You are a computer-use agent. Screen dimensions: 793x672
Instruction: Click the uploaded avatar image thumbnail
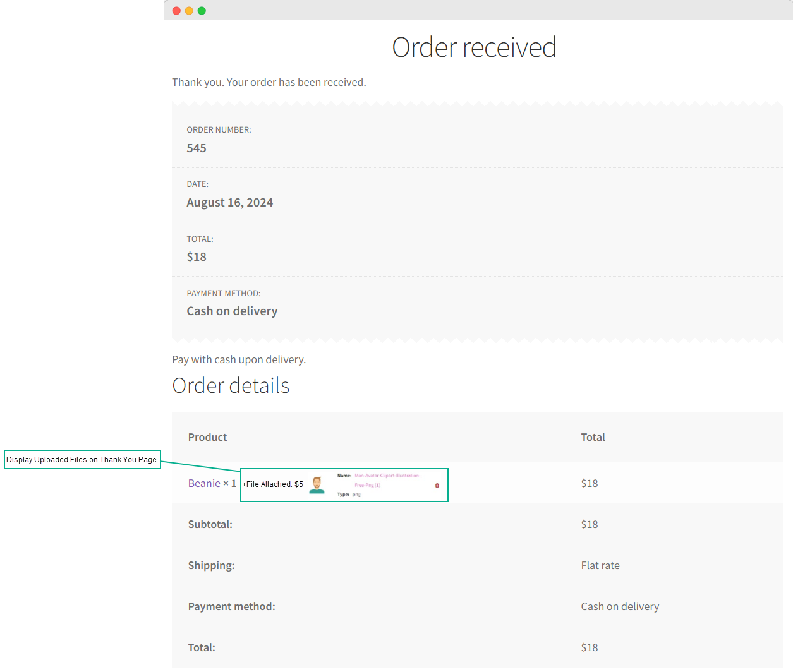(317, 484)
